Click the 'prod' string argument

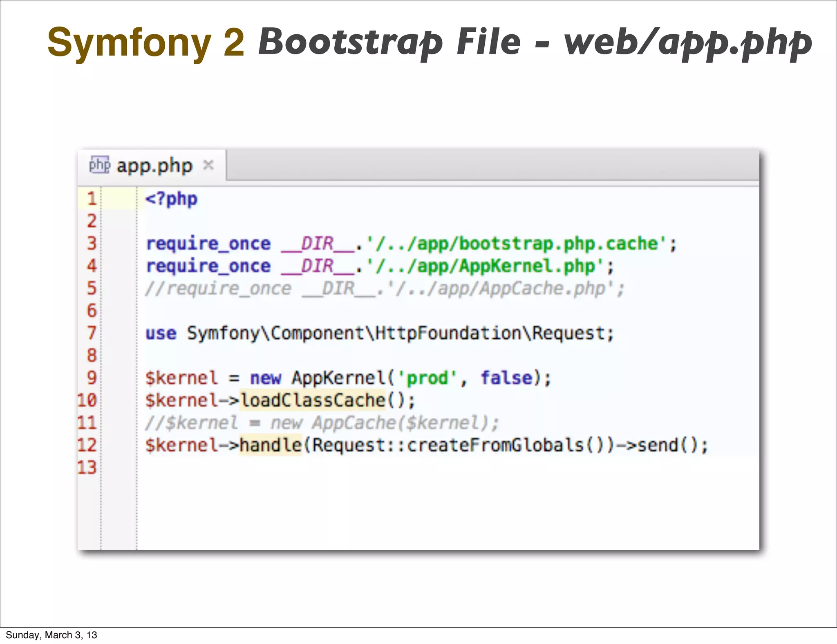pyautogui.click(x=427, y=378)
